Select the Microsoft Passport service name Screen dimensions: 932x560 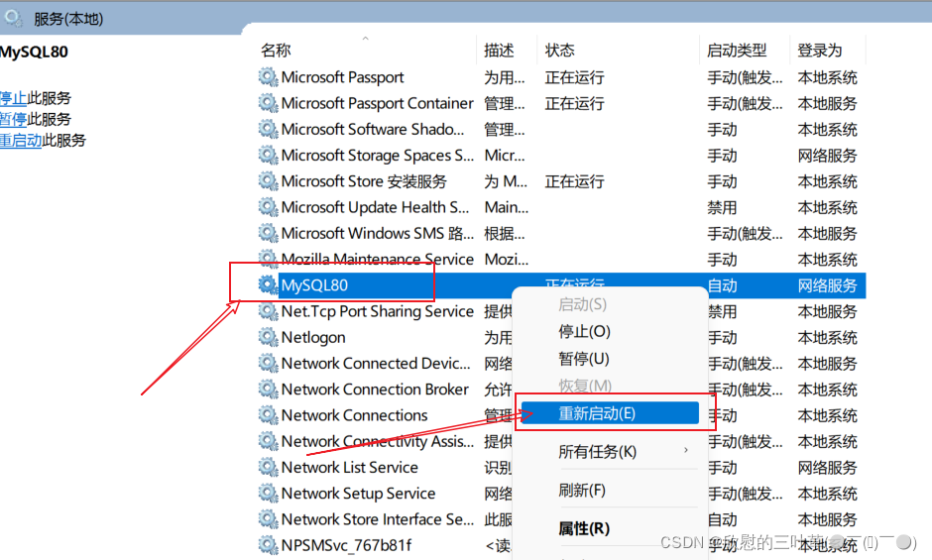342,77
